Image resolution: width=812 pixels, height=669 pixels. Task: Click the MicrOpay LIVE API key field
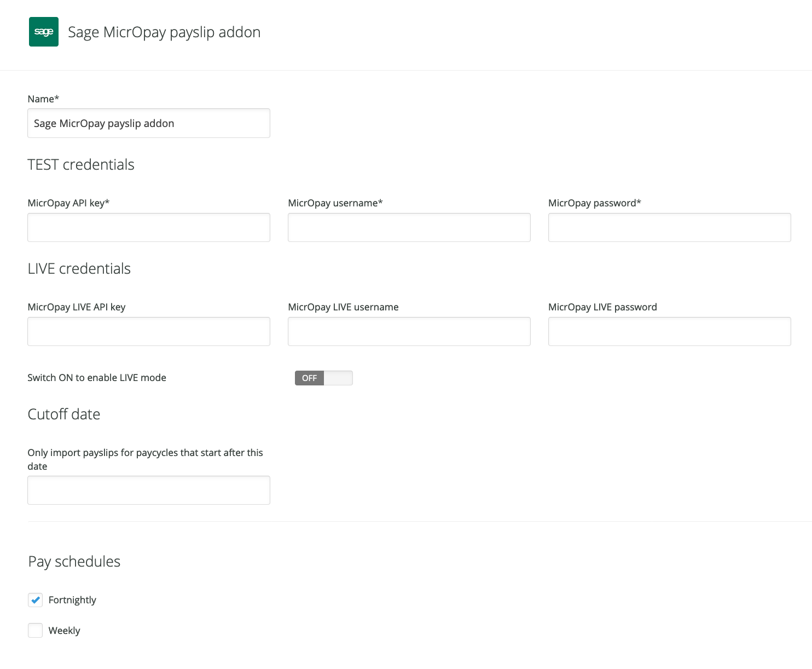[x=148, y=331]
